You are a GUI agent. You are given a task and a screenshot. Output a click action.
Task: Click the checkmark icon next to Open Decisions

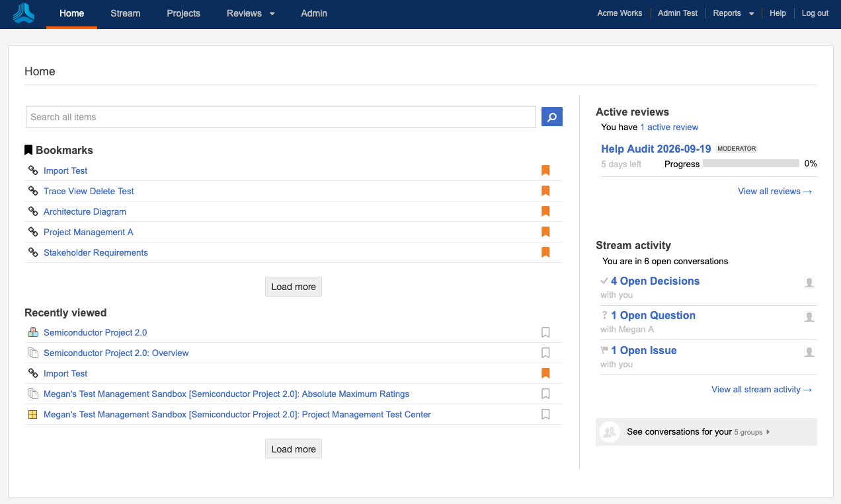click(604, 281)
